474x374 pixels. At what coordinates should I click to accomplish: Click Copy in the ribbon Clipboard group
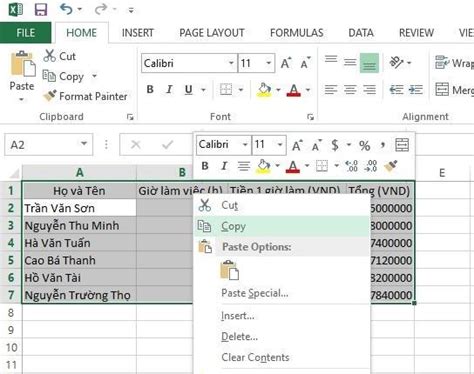(63, 76)
